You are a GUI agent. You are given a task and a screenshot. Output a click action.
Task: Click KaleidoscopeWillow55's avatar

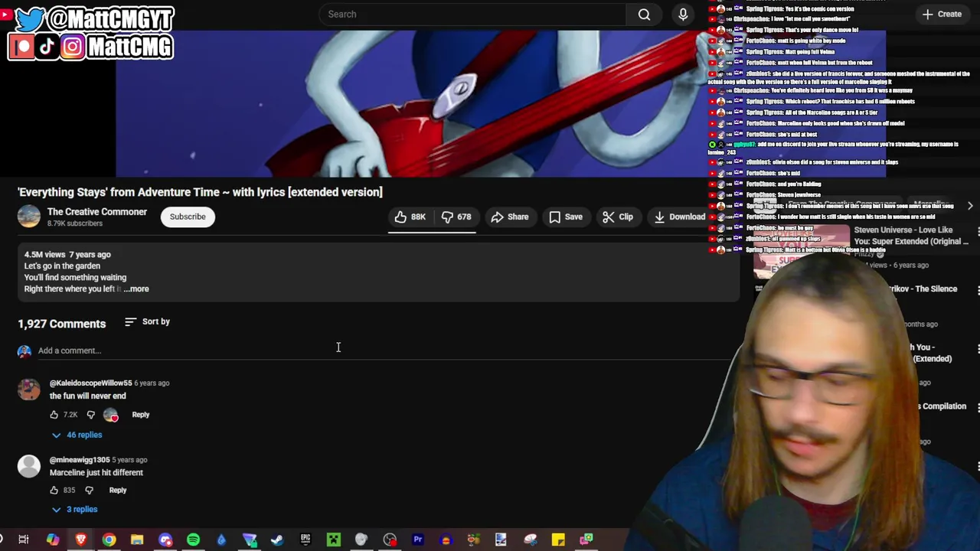click(x=29, y=390)
